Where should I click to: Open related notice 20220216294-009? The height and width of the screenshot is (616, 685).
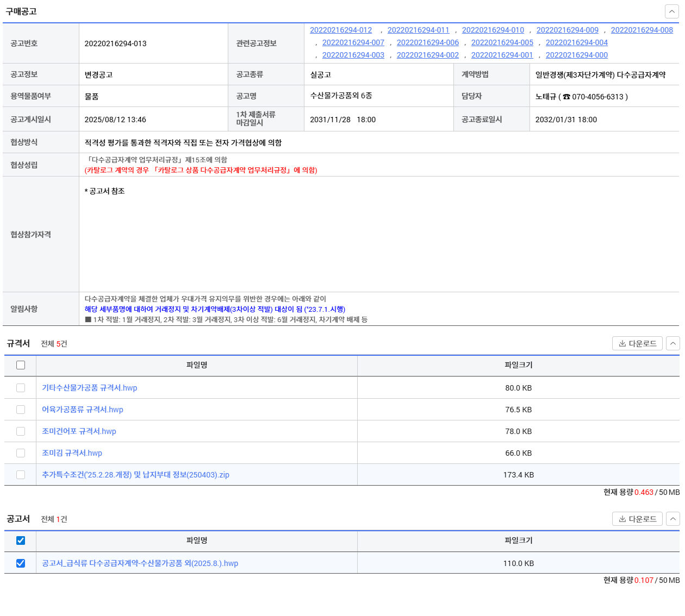tap(568, 30)
